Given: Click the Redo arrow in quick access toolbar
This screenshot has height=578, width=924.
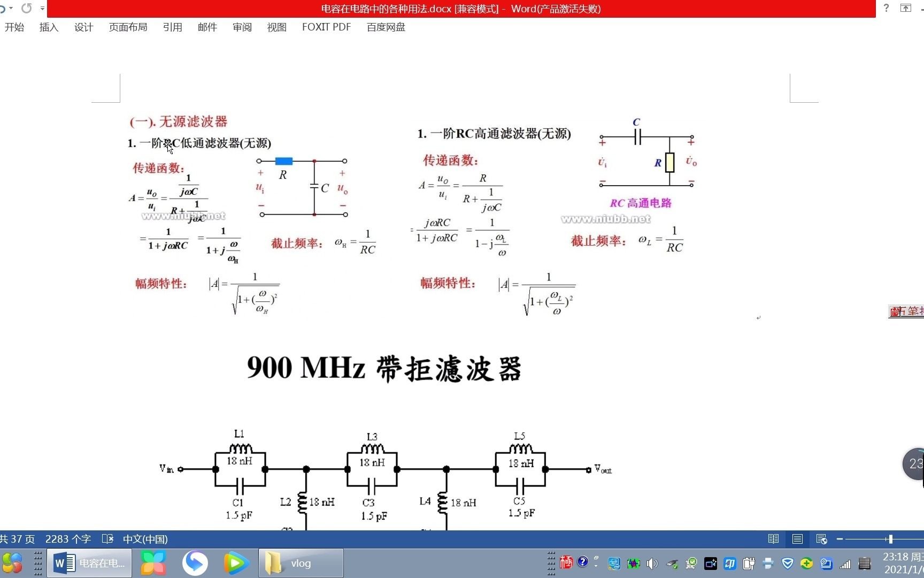Looking at the screenshot, I should click(x=26, y=9).
